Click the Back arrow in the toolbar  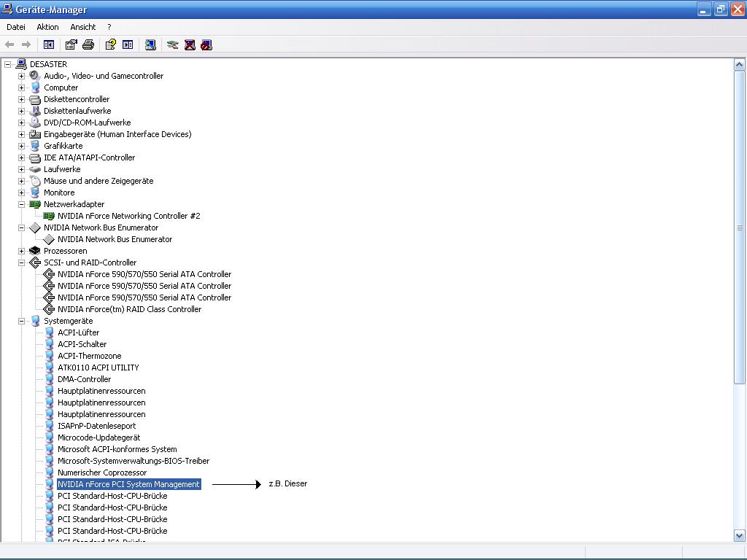tap(9, 44)
